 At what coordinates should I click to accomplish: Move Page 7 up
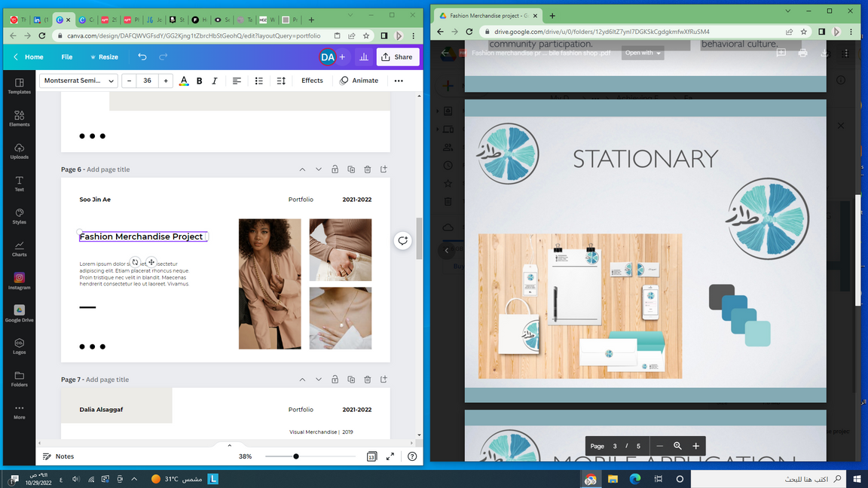click(302, 380)
